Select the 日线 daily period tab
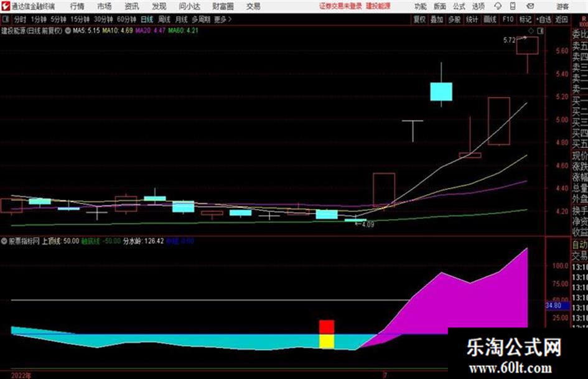 (x=147, y=19)
